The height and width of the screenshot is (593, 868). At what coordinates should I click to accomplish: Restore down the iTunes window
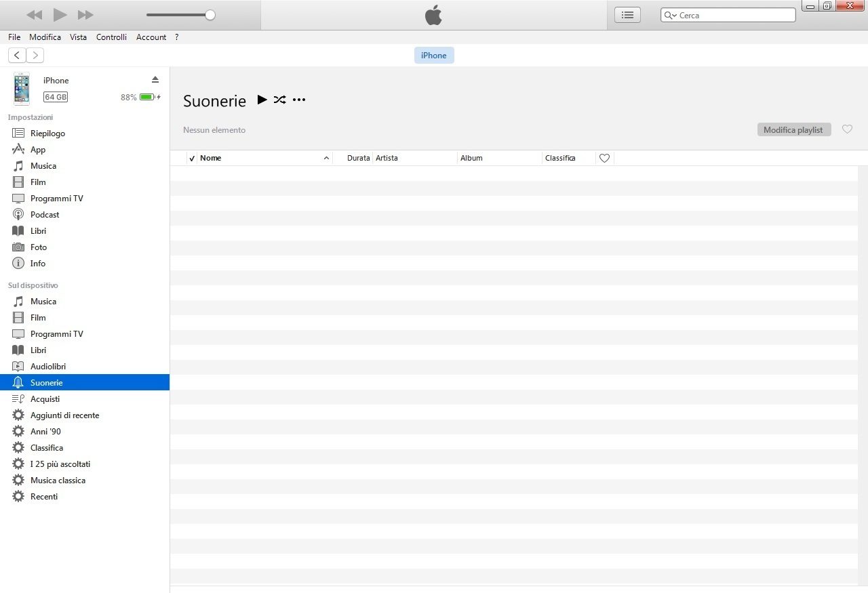pos(827,6)
